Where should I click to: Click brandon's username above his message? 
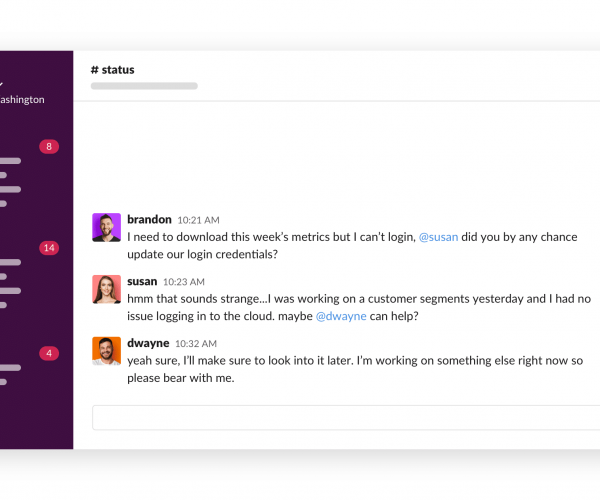tap(149, 220)
